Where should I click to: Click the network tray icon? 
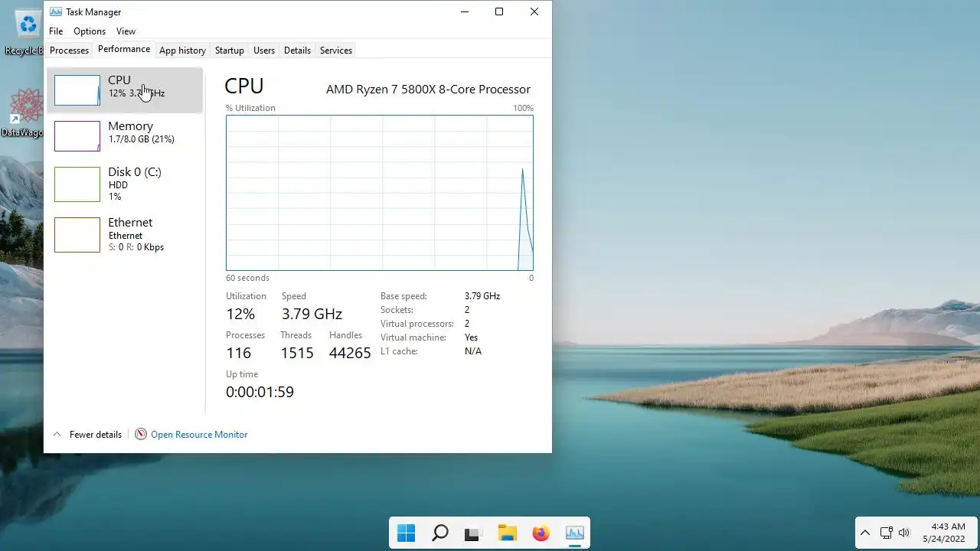tap(886, 533)
